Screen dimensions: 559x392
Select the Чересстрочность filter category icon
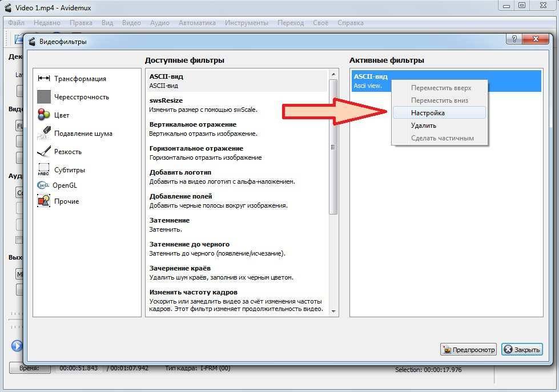44,97
